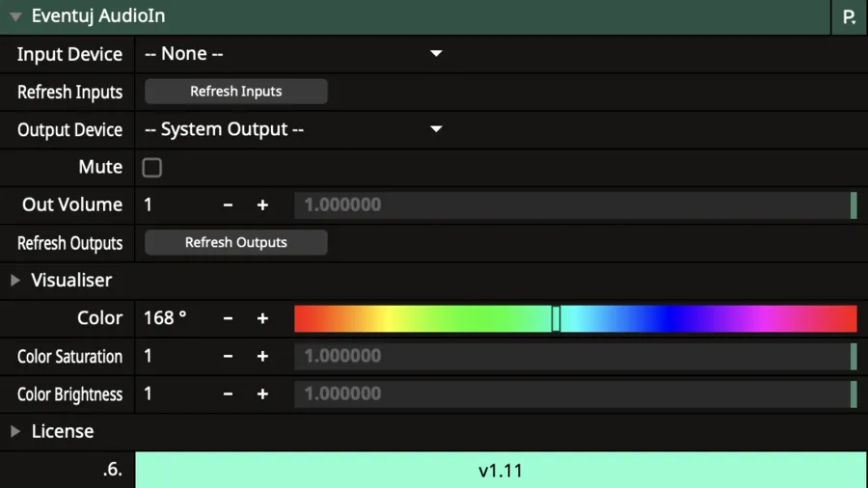
Task: Click the Color Brightness slider bar
Action: 576,393
